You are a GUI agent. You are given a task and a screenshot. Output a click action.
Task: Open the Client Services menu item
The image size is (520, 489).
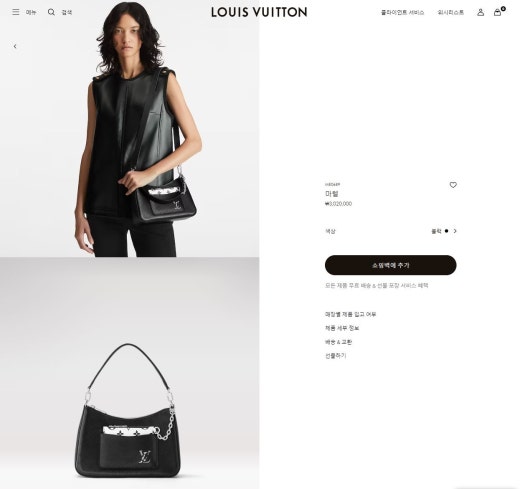[402, 13]
